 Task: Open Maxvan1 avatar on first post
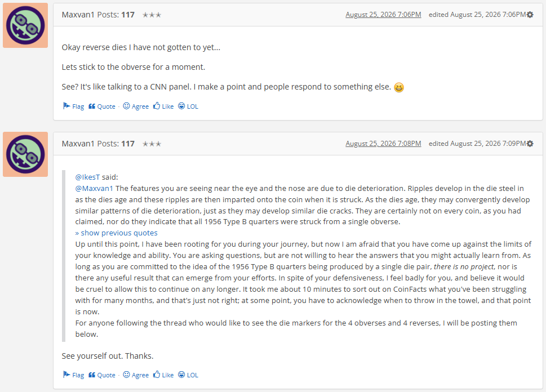[x=25, y=25]
